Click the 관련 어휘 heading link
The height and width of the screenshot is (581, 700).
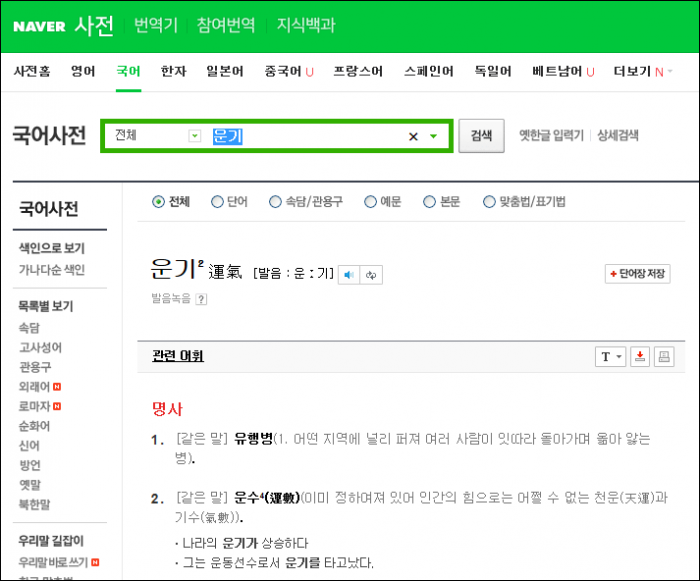178,356
